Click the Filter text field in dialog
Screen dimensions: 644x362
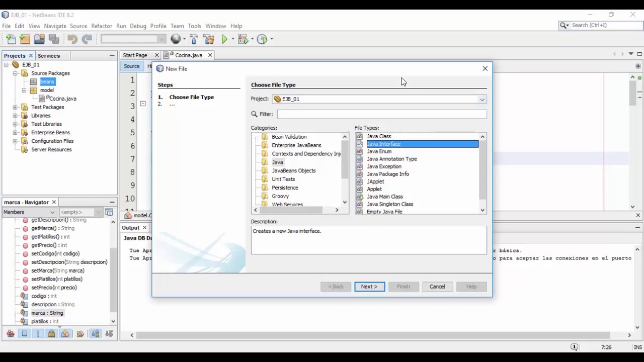coord(382,114)
